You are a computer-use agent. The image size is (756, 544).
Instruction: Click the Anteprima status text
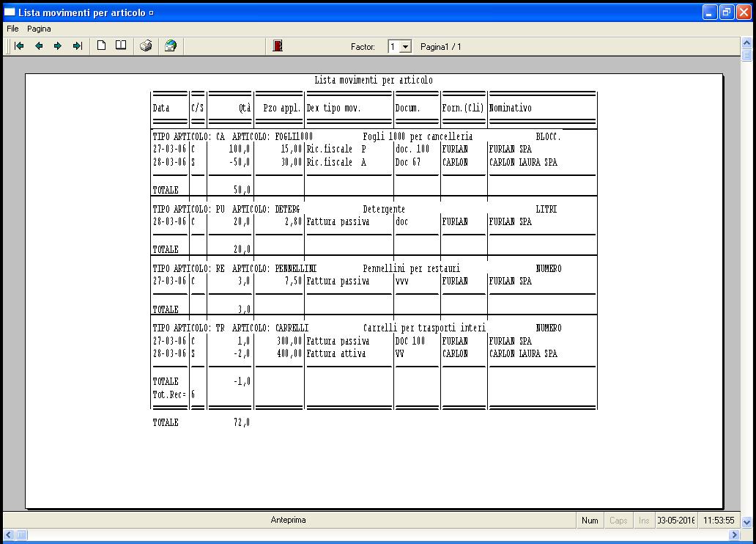288,520
